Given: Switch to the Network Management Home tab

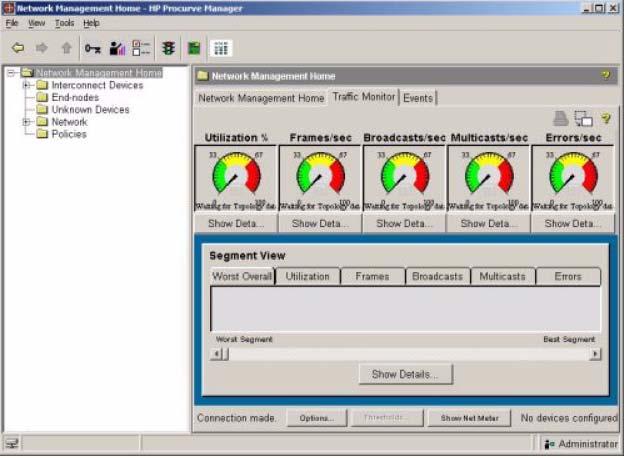Looking at the screenshot, I should [261, 98].
